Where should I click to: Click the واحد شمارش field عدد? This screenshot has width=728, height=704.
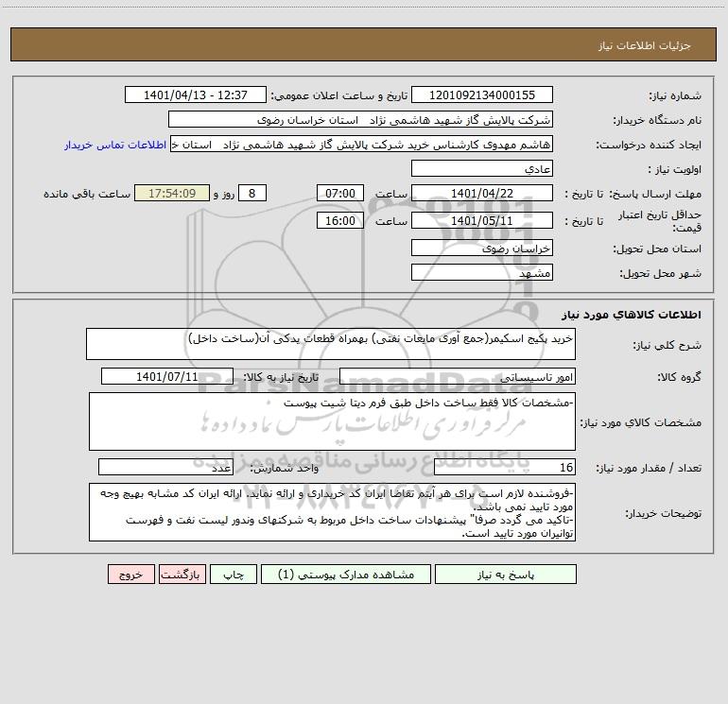click(x=165, y=468)
